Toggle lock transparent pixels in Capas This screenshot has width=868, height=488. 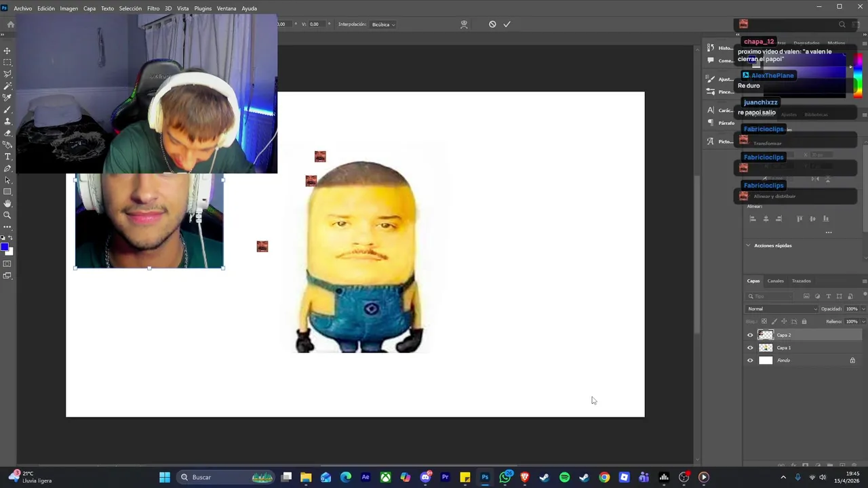[x=764, y=321]
